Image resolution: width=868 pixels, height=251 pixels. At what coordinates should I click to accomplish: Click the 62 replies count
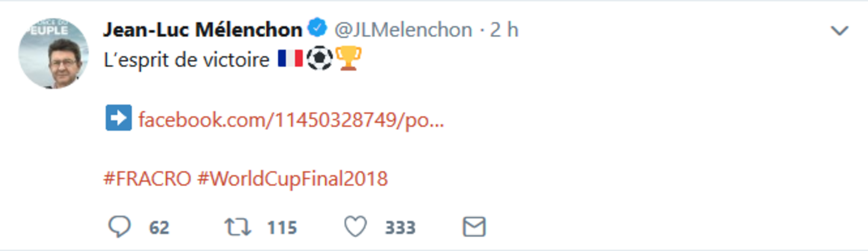click(159, 228)
